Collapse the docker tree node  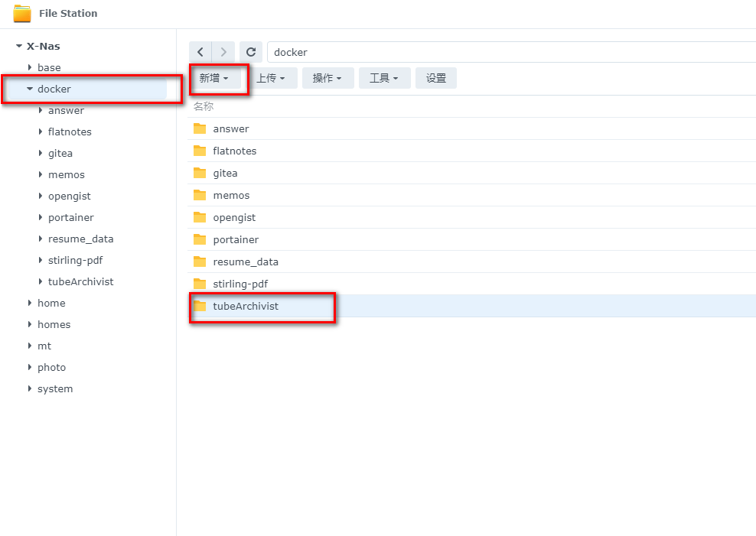click(x=30, y=89)
